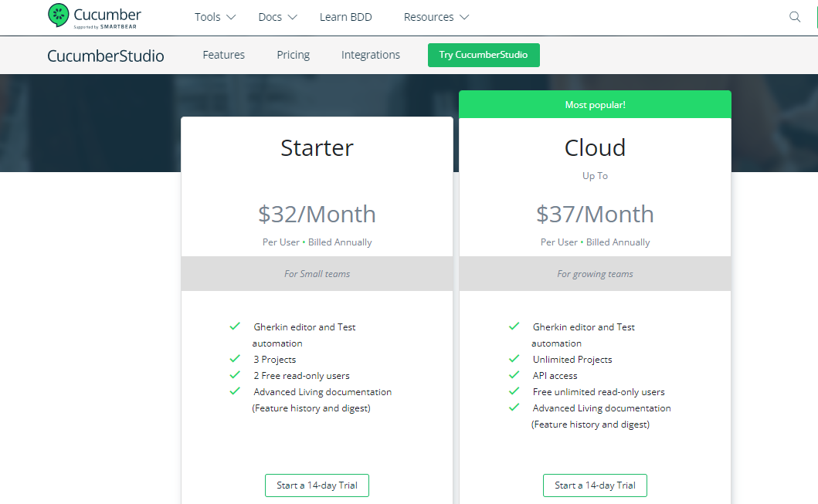Image resolution: width=818 pixels, height=504 pixels.
Task: Open the Learn BDD page
Action: pyautogui.click(x=346, y=17)
